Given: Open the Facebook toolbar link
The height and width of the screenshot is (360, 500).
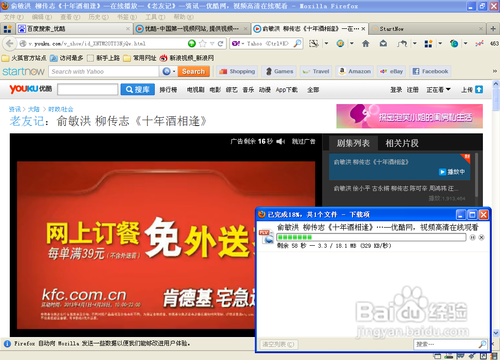Looking at the screenshot, I should click(x=430, y=71).
